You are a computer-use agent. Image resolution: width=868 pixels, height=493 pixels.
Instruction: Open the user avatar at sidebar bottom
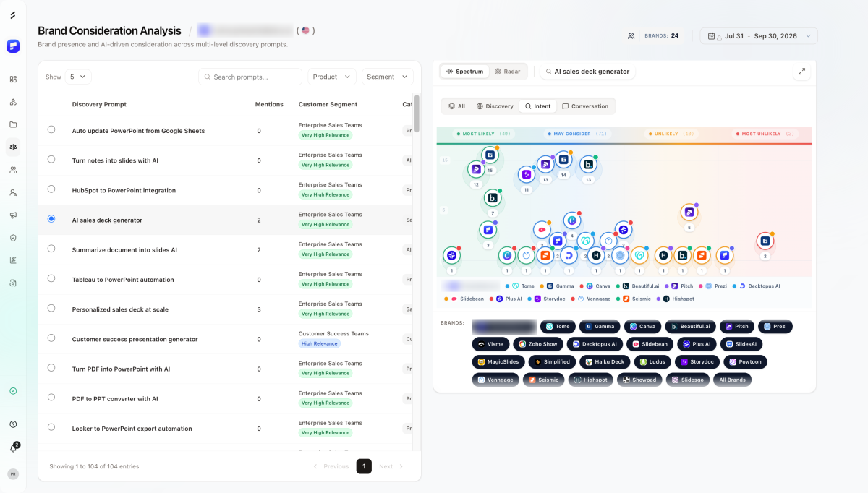point(13,474)
